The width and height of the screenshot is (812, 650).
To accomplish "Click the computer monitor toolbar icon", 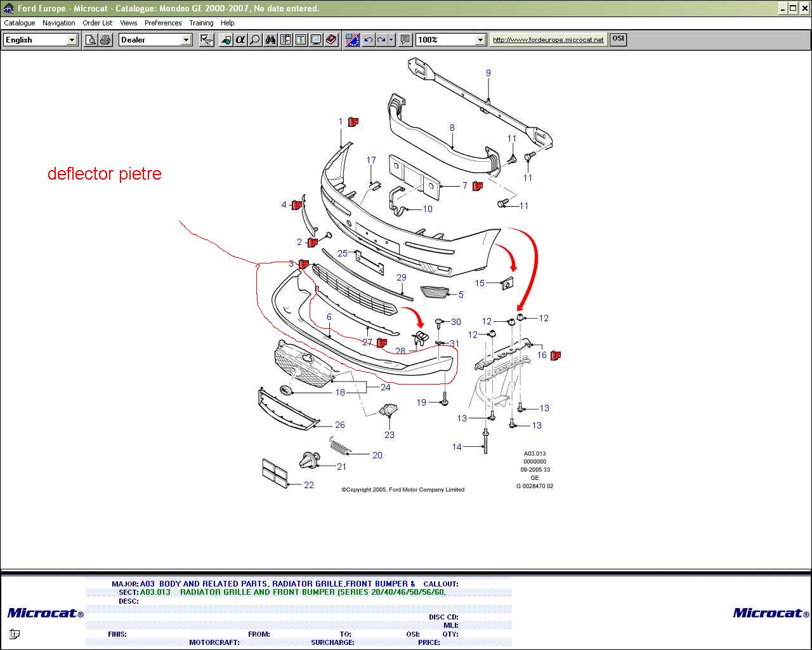I will coord(316,40).
